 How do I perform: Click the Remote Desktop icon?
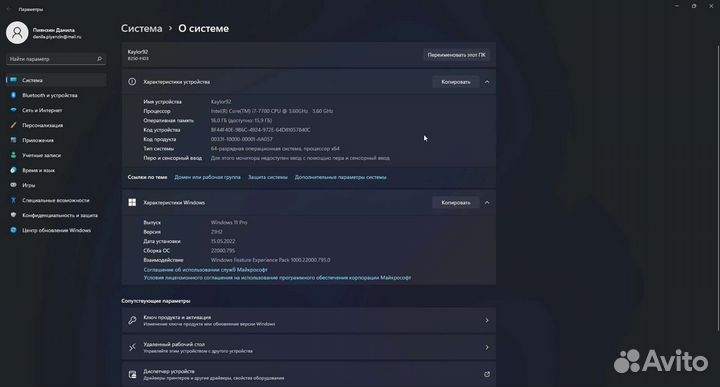pos(132,348)
